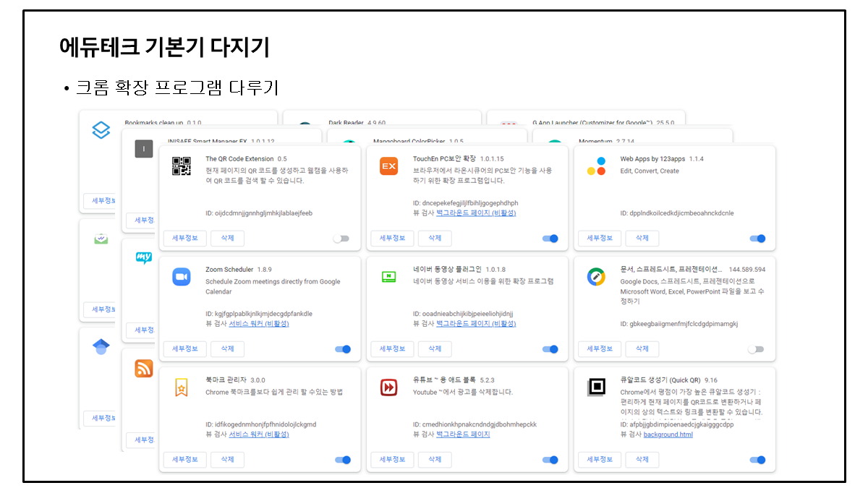The width and height of the screenshot is (868, 488).
Task: Open 네이버 동영상 백그라운드 페이지 (비활성) link
Action: (476, 324)
